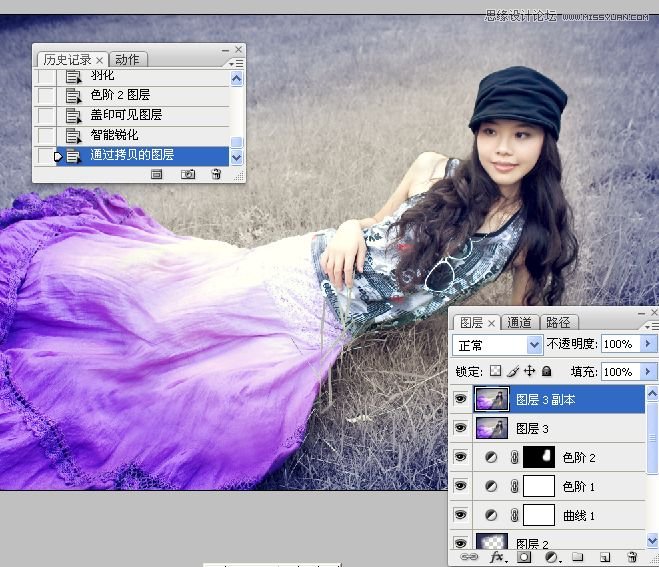This screenshot has width=659, height=567.
Task: Switch to the 通道 tab
Action: 519,322
